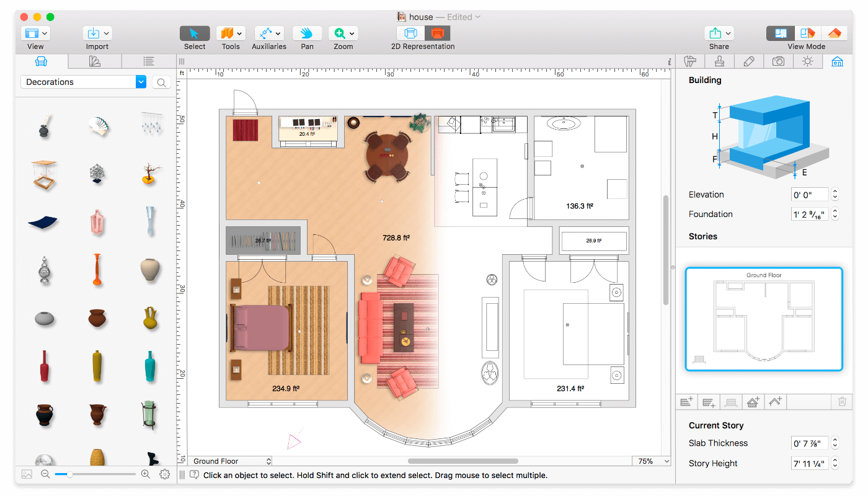
Task: Open the object properties caliper tab
Action: pyautogui.click(x=689, y=61)
